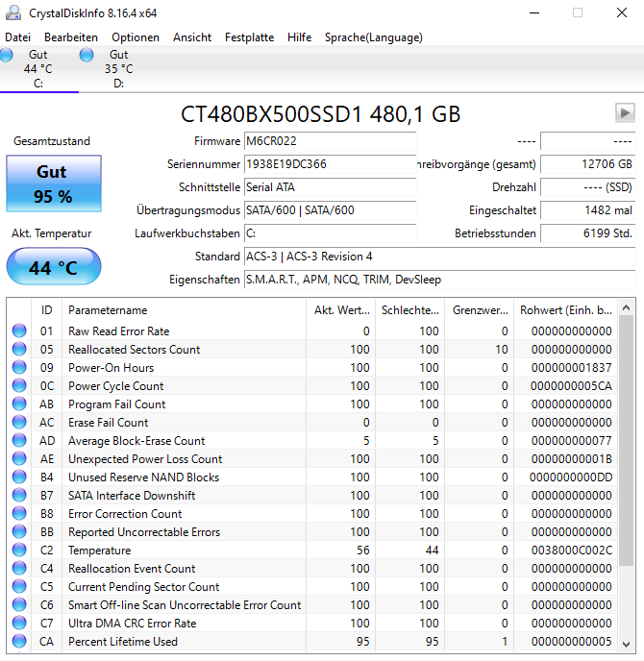The height and width of the screenshot is (661, 644).
Task: Click the Gut 95 % health status button
Action: click(54, 184)
